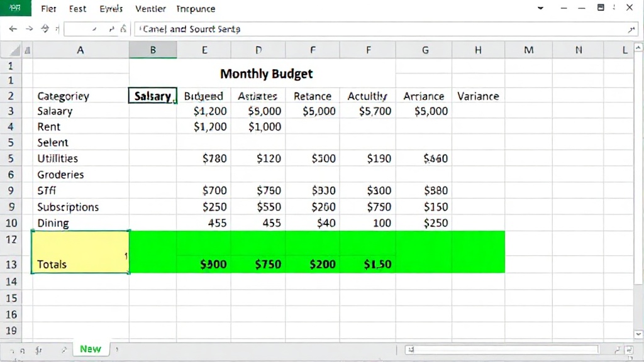Viewport: 644px width, 362px height.
Task: Select column B header
Action: tap(153, 50)
